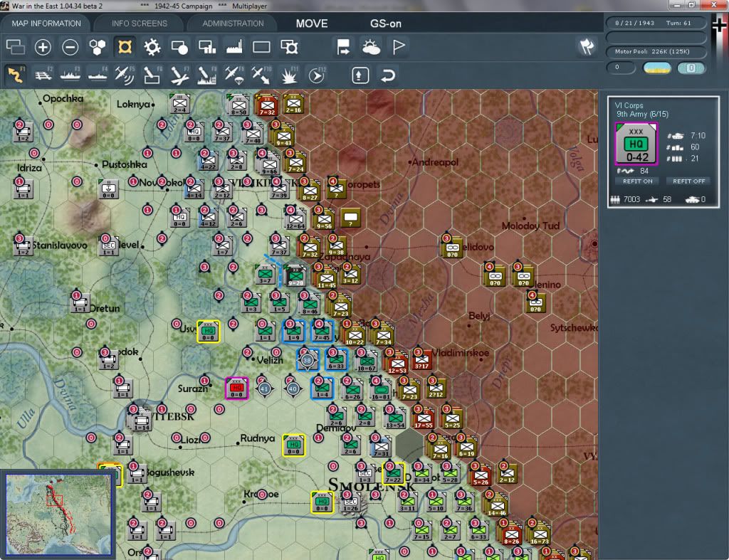Click the factory icon in toolbar
Image resolution: width=729 pixels, height=560 pixels.
tap(234, 47)
